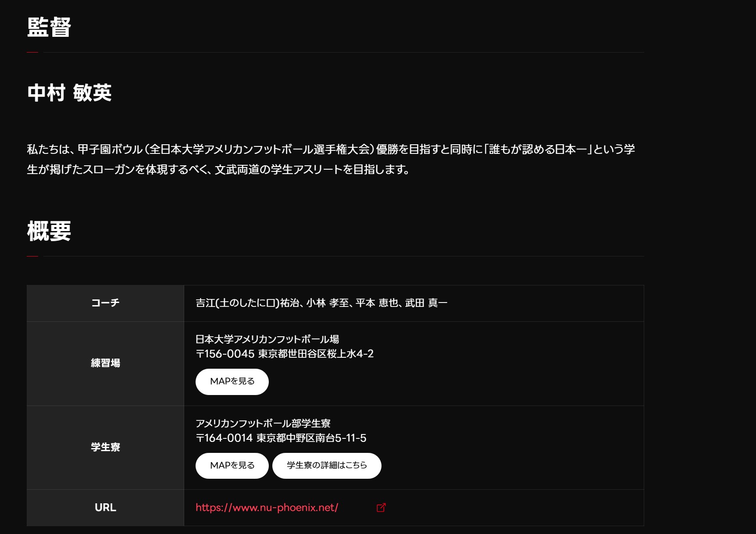Click the red accent line under 概要

[32, 256]
